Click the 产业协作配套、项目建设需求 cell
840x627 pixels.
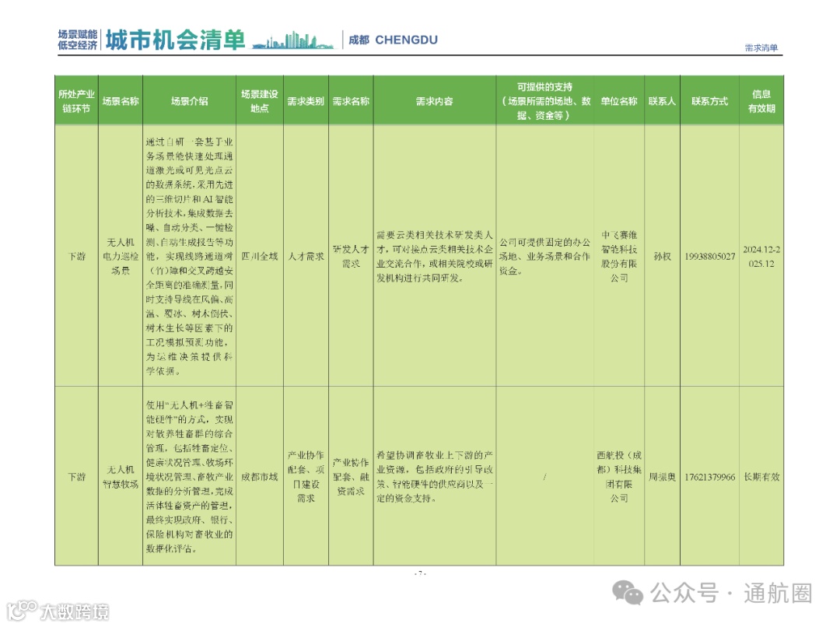click(306, 477)
